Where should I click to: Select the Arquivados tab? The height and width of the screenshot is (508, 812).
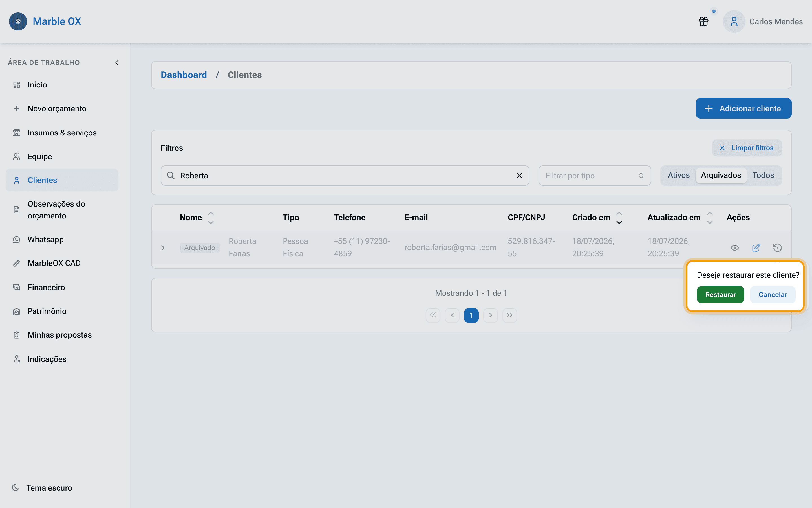721,175
